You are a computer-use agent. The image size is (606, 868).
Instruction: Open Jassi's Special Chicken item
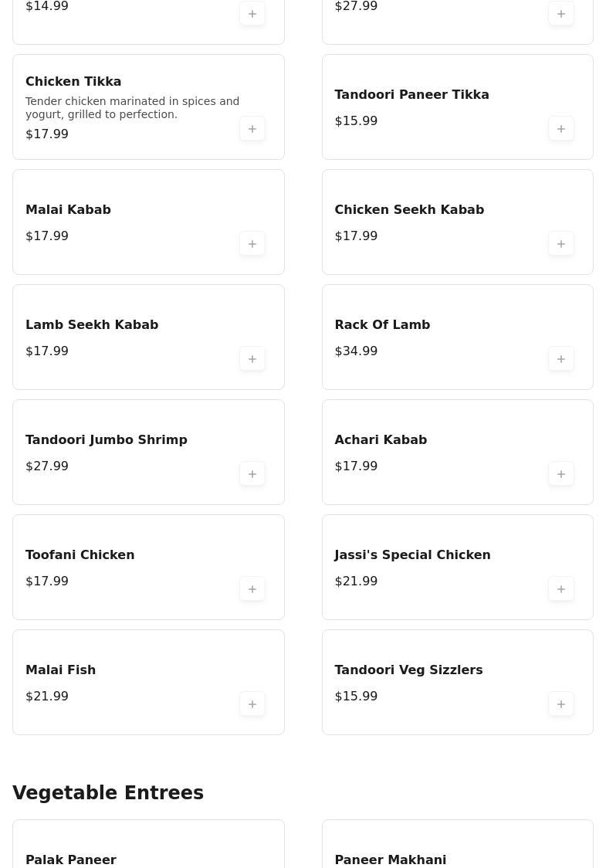pos(412,555)
